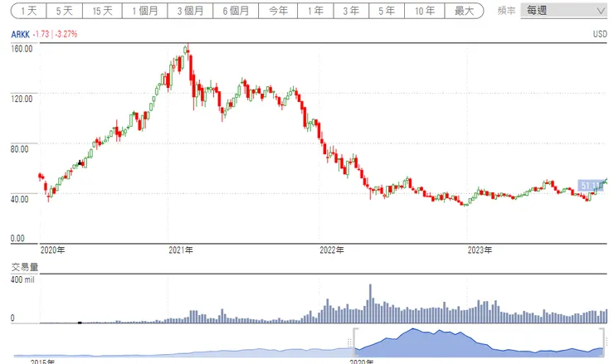This screenshot has width=614, height=364.
Task: Click the 2023年 x-axis label
Action: pos(480,250)
